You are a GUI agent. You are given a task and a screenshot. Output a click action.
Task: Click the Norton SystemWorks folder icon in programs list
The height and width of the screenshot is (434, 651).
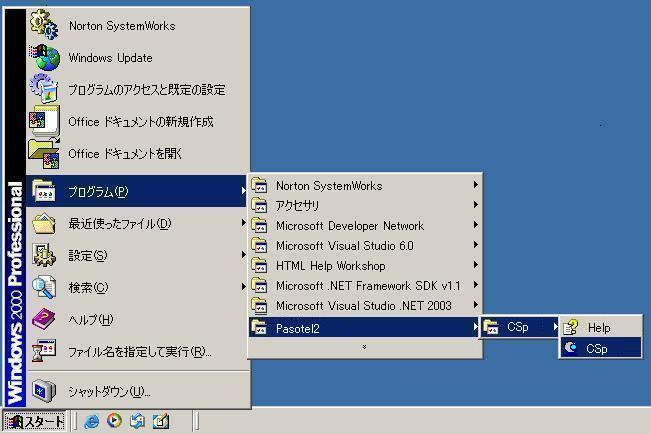[x=259, y=185]
